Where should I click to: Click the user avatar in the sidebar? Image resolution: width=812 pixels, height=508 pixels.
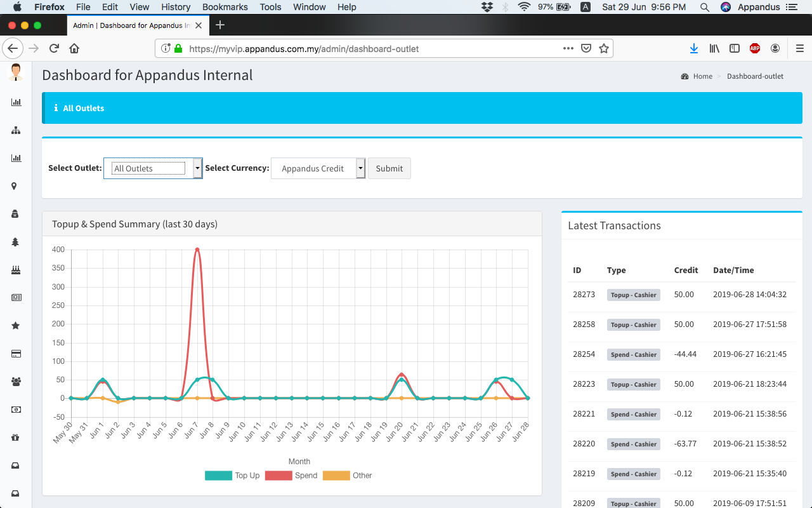pos(16,72)
